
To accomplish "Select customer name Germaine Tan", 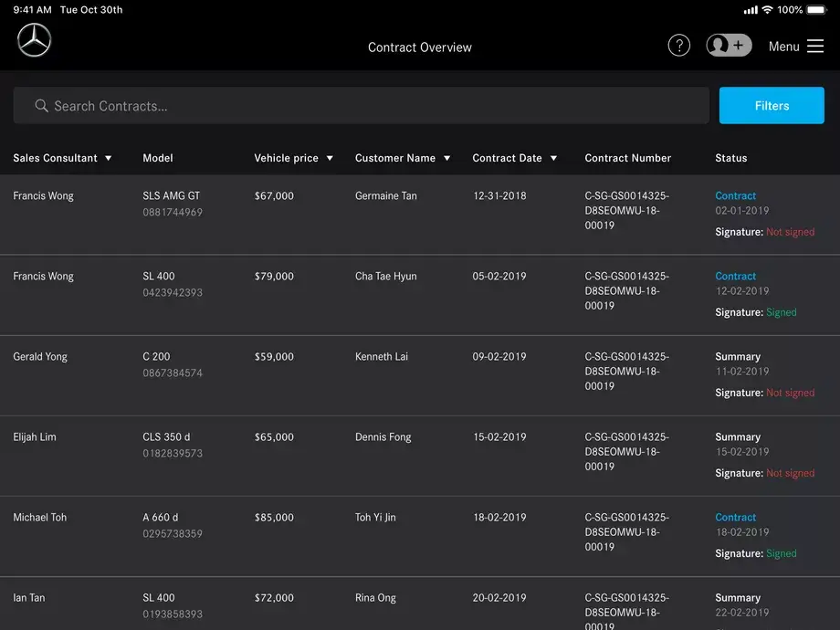I will (x=385, y=195).
